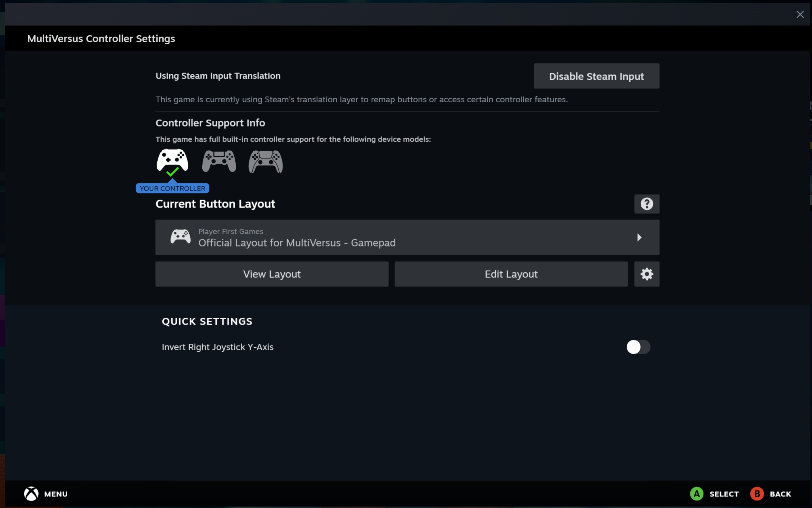Screen dimensions: 812x508
Task: Click the green A Select button icon
Action: pyautogui.click(x=696, y=494)
